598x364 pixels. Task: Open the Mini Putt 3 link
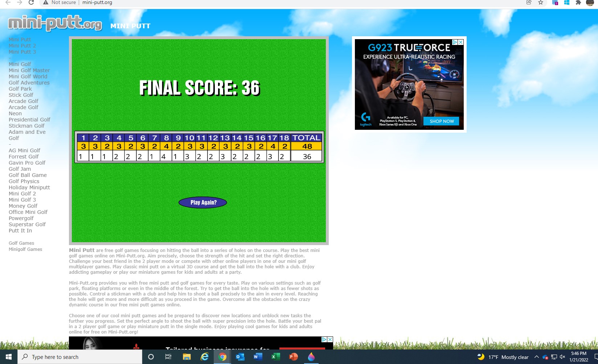[22, 52]
